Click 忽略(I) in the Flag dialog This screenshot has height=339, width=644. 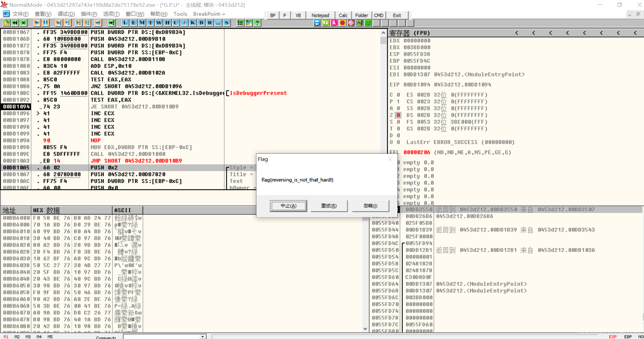pyautogui.click(x=370, y=206)
